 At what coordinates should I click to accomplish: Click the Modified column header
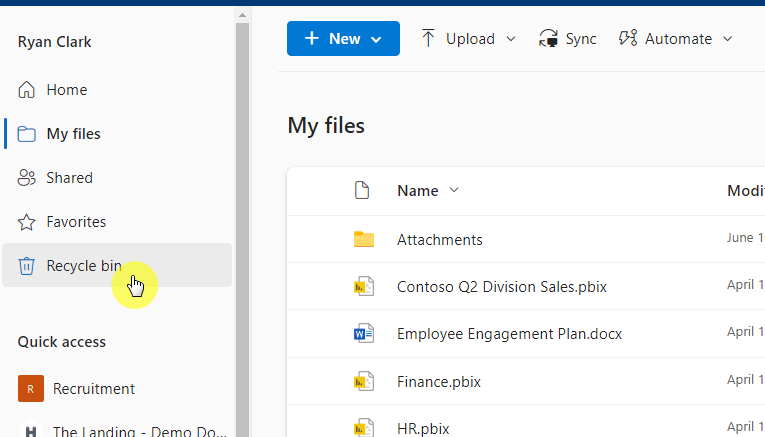click(746, 191)
